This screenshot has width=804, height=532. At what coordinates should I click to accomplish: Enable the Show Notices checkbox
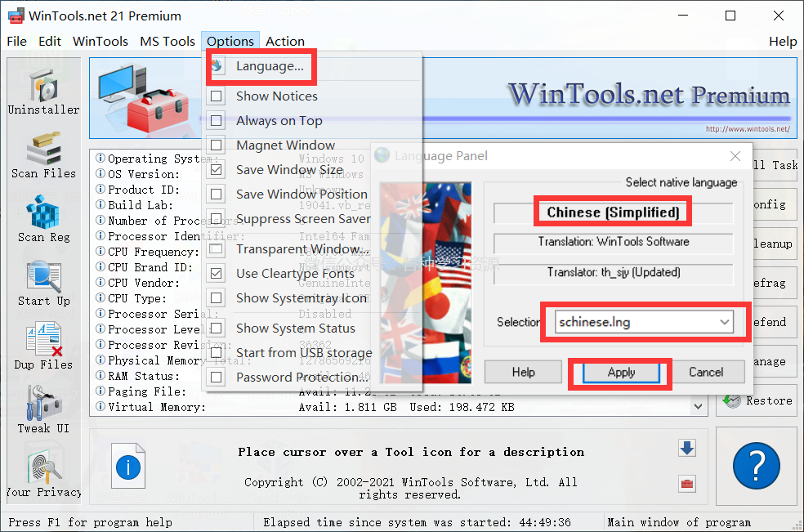point(217,96)
